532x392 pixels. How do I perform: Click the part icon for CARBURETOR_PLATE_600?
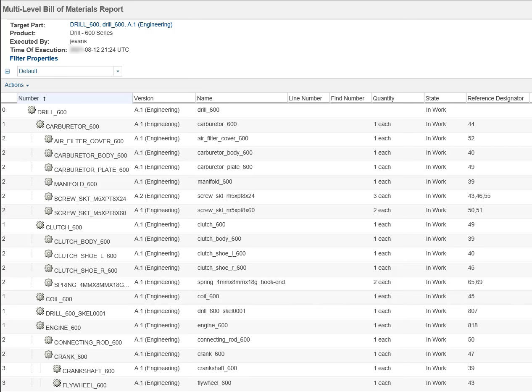[x=48, y=168]
